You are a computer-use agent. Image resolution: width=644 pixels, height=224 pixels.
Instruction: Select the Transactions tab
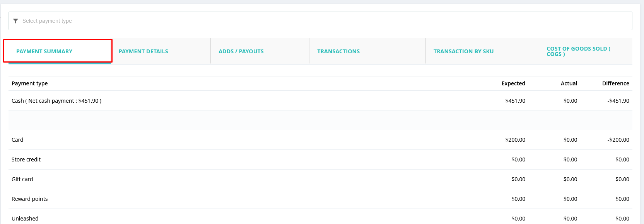(x=338, y=51)
